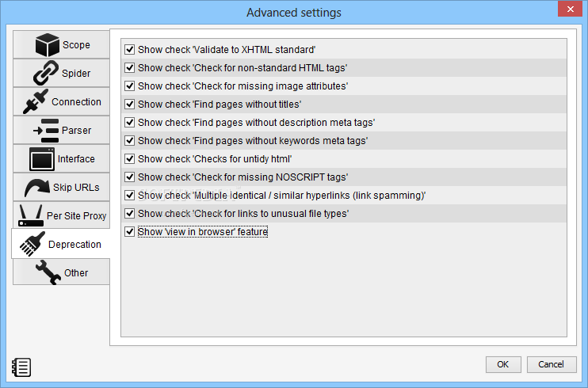Screen dimensions: 588x388
Task: Close the Advanced settings dialog
Action: coord(570,9)
